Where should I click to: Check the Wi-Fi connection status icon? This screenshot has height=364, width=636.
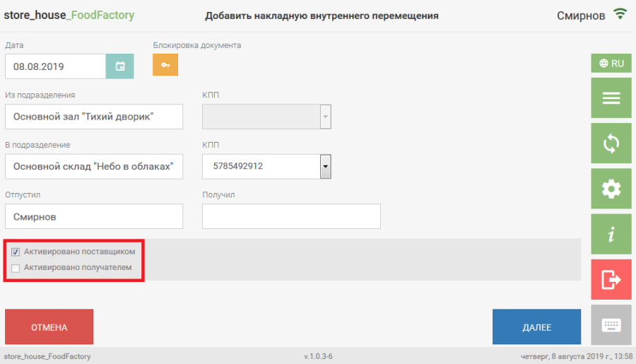click(620, 14)
